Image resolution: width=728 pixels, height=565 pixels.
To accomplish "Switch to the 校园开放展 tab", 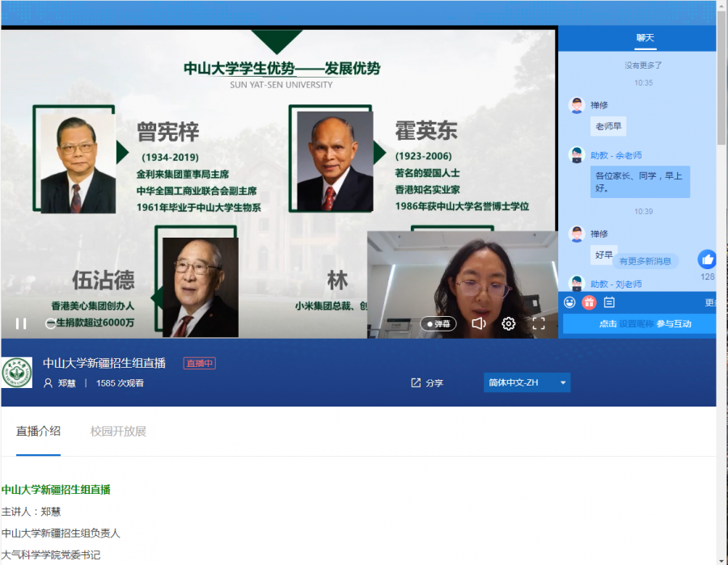I will [118, 431].
